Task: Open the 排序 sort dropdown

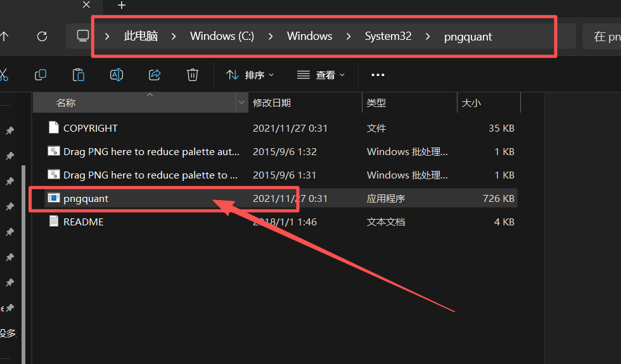Action: [x=250, y=75]
